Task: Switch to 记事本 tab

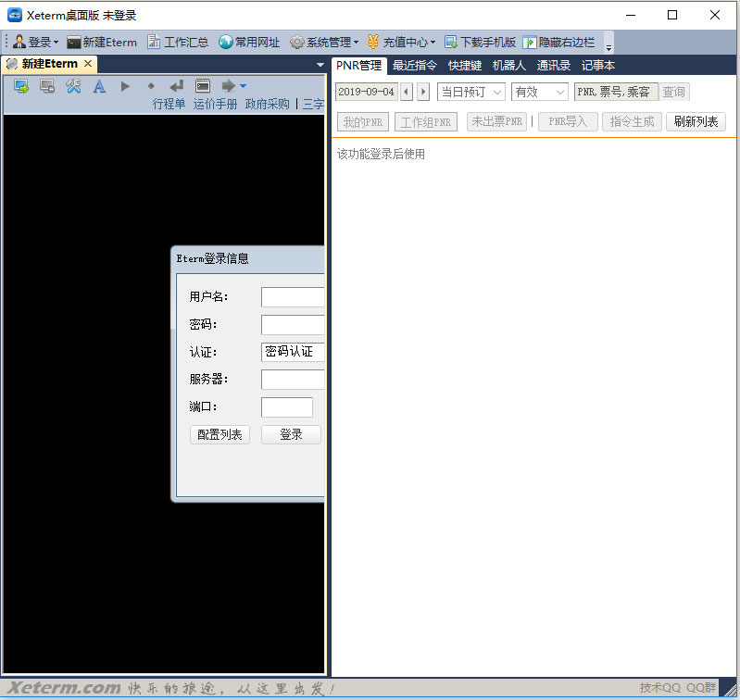Action: point(598,66)
